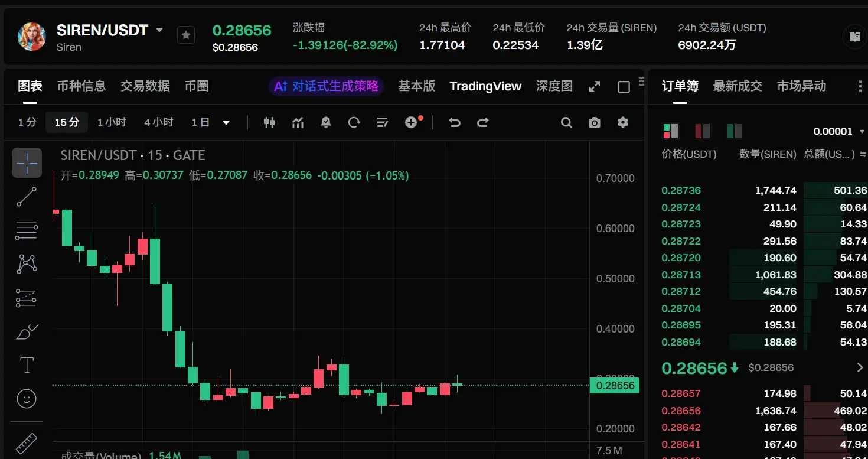Switch to the 图表 tab
868x459 pixels.
(x=30, y=86)
